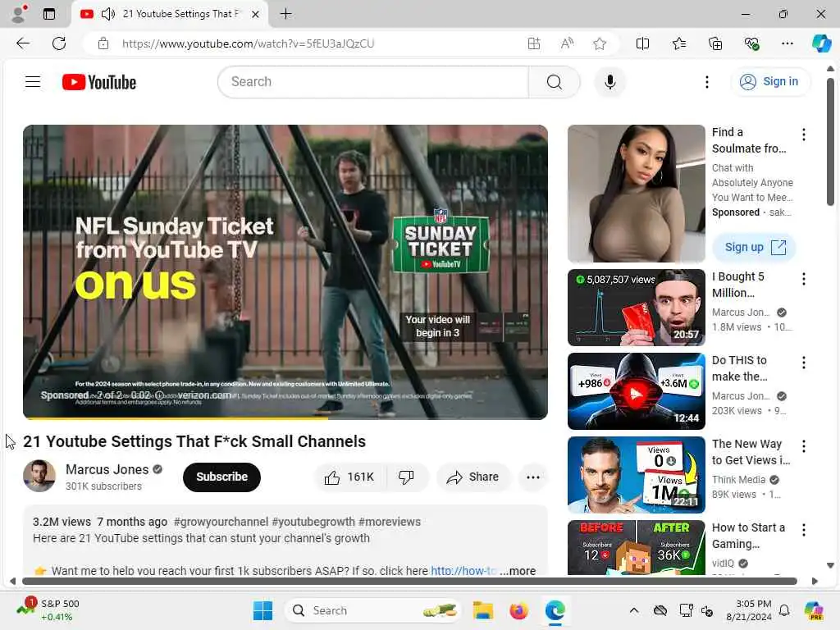Play the I Bought 5 Million thumbnail

[637, 308]
